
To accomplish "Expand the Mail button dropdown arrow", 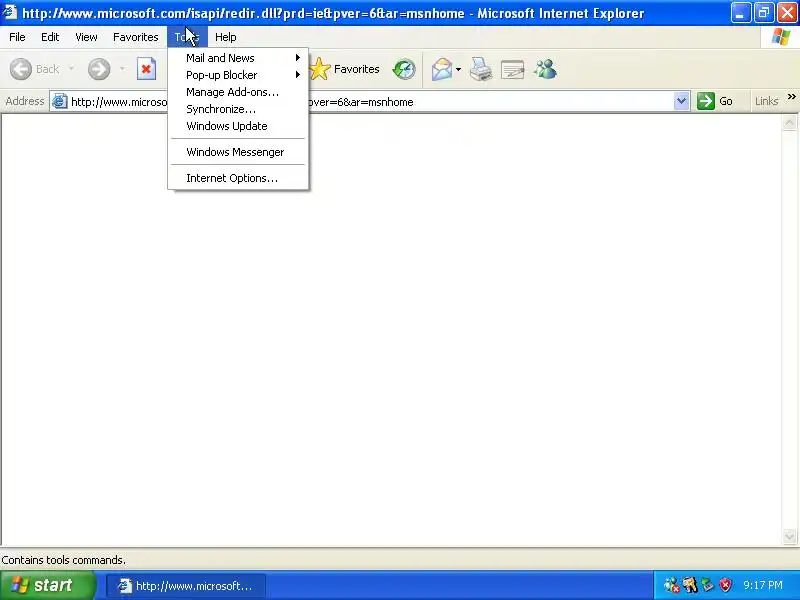I will pyautogui.click(x=458, y=69).
